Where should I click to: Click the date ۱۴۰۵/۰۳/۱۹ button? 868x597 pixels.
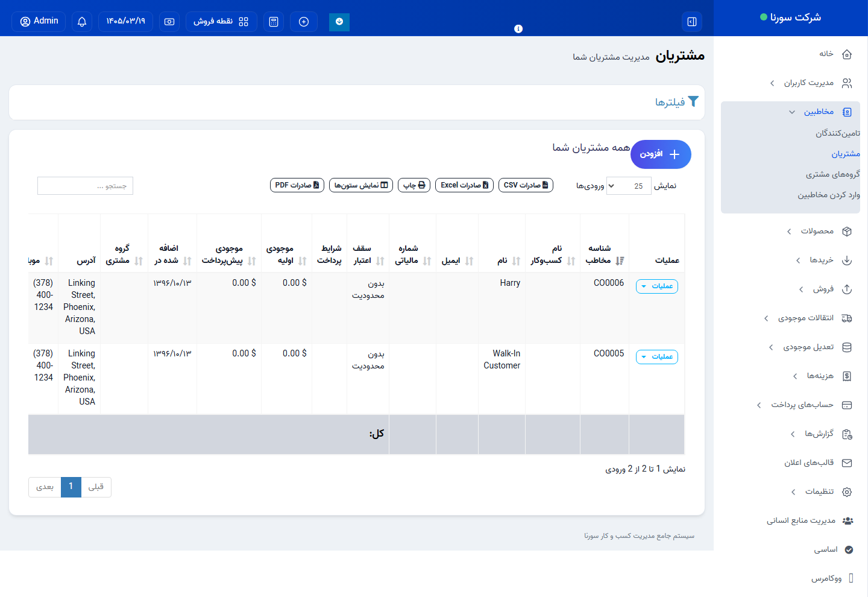click(x=125, y=22)
